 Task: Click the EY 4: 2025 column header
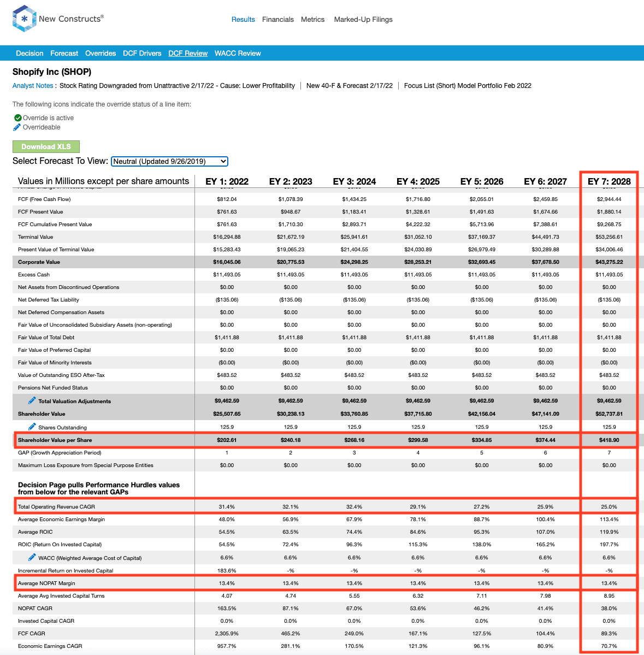418,181
